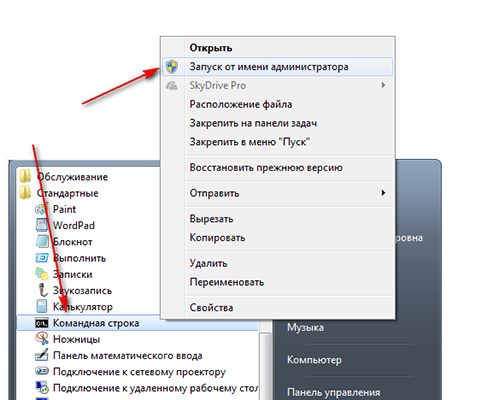This screenshot has height=400, width=487.
Task: Click the Start menu programs scrollbar
Action: tap(265, 365)
